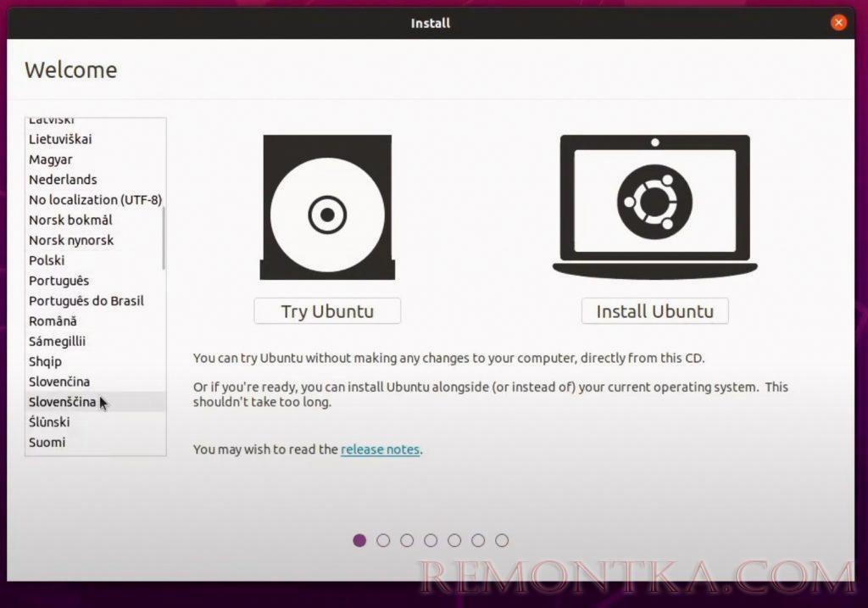Image resolution: width=868 pixels, height=608 pixels.
Task: Click the laptop Install Ubuntu icon
Action: pyautogui.click(x=655, y=207)
